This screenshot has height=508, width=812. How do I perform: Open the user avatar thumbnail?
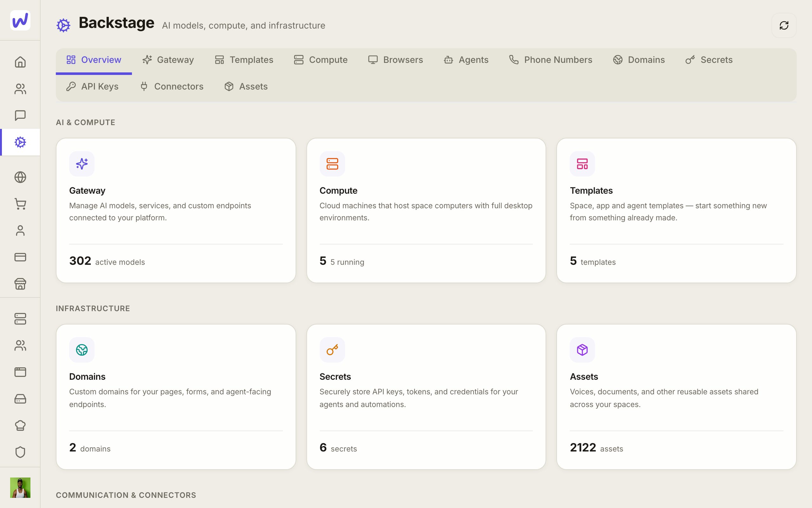coord(20,487)
